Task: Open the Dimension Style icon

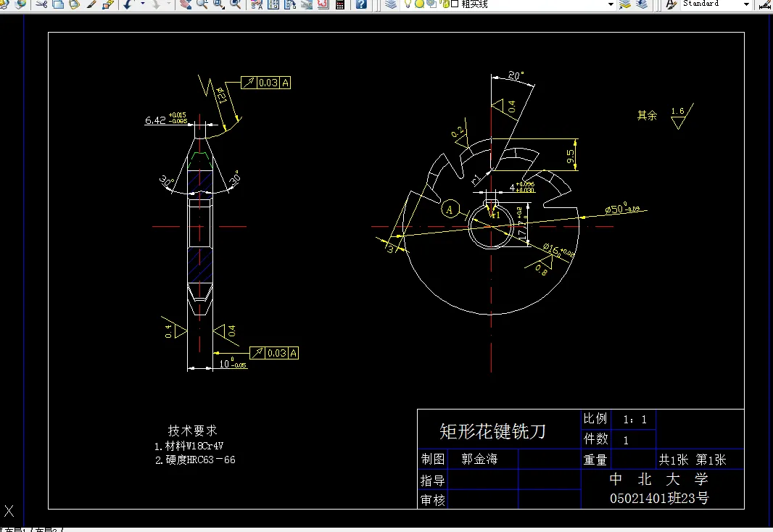Action: pos(766,4)
